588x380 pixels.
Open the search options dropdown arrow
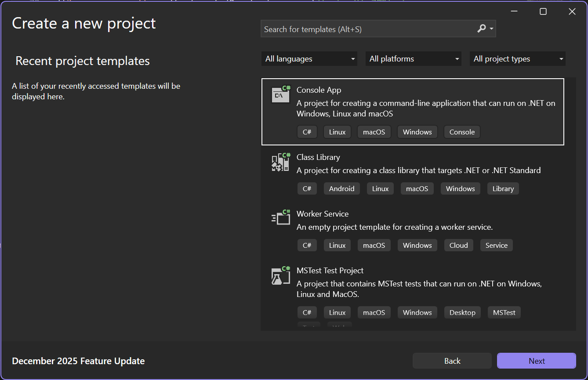(491, 29)
